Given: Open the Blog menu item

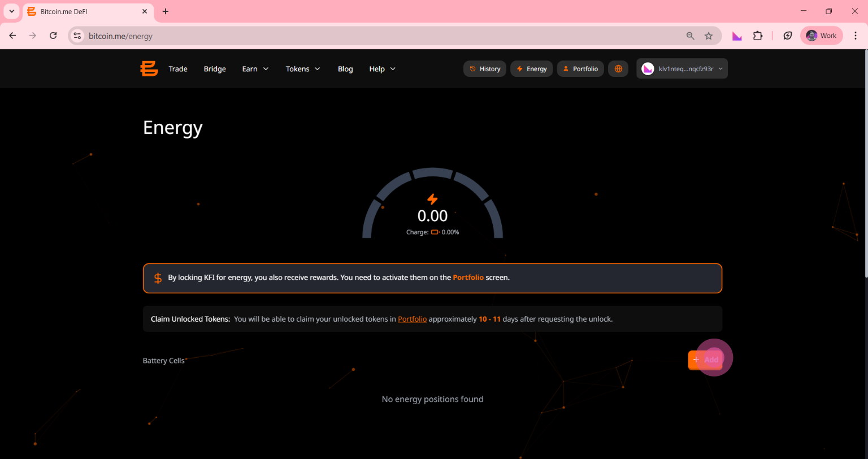Looking at the screenshot, I should (345, 69).
